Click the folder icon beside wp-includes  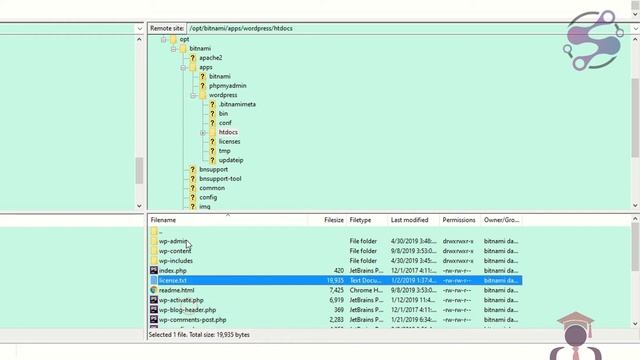153,260
